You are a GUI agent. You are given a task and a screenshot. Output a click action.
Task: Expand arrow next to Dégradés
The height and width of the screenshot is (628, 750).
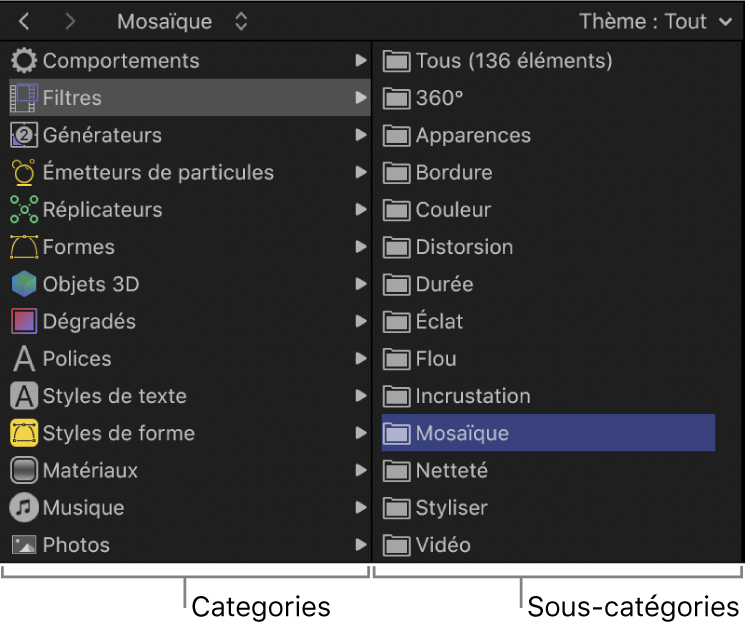click(361, 321)
